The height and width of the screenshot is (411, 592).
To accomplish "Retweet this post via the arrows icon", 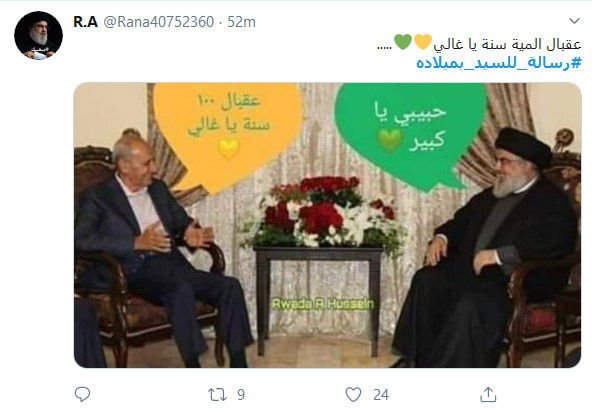I will point(217,395).
